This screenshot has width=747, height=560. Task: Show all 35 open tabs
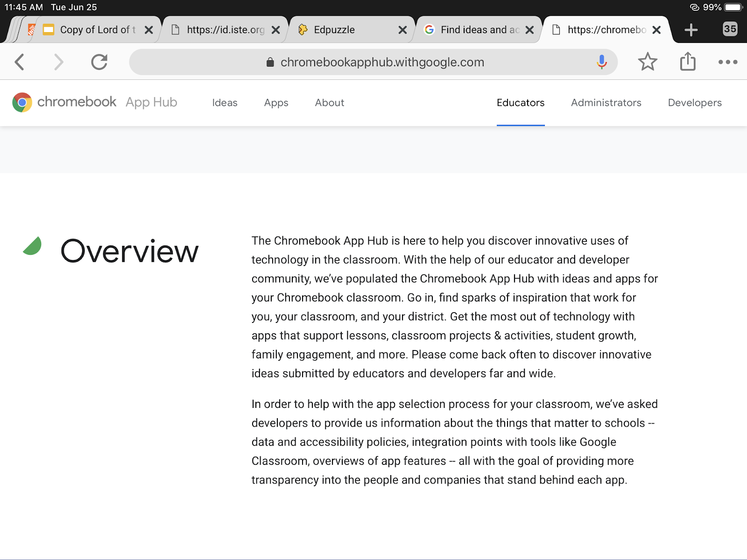[x=730, y=29]
